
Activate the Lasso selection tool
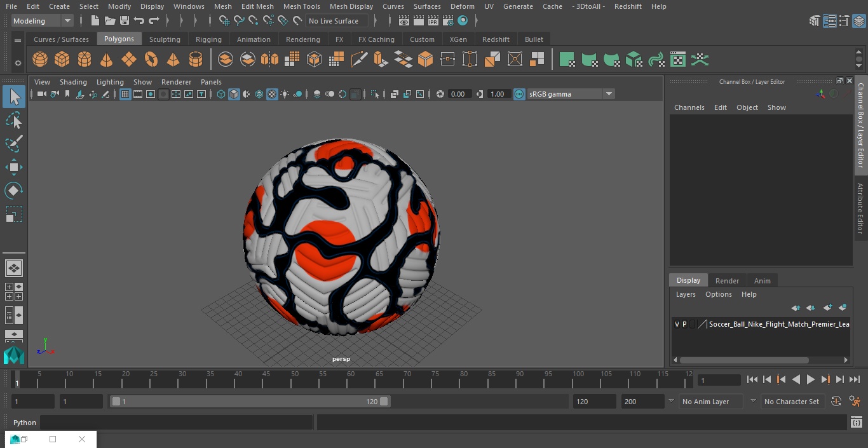tap(14, 121)
